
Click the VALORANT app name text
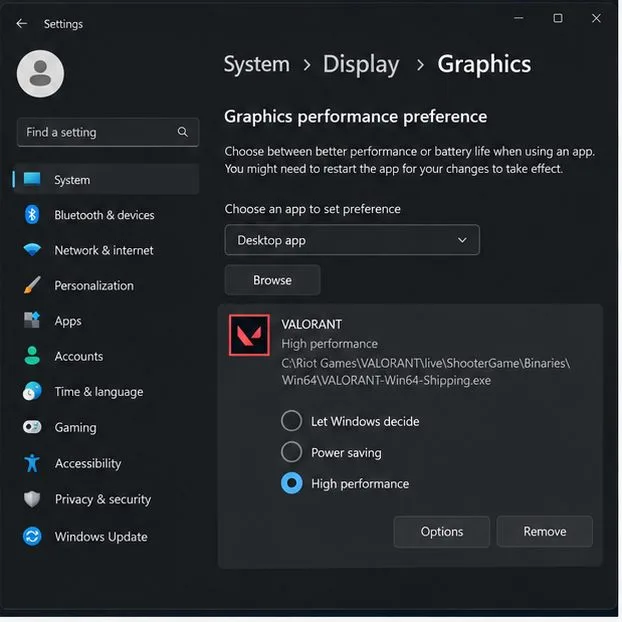(x=312, y=324)
